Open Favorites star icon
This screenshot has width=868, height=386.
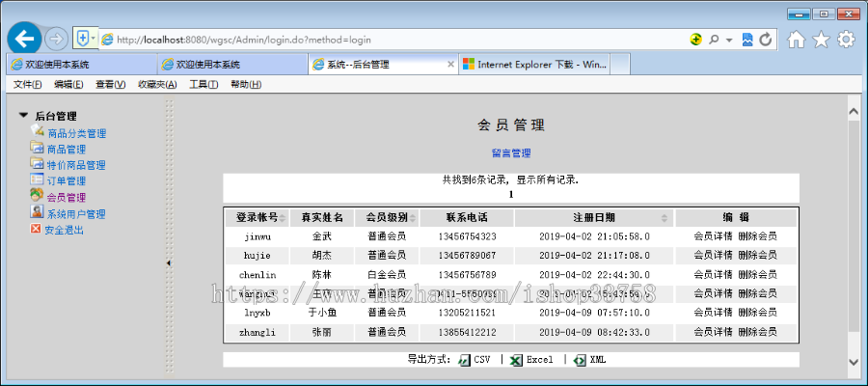point(821,40)
